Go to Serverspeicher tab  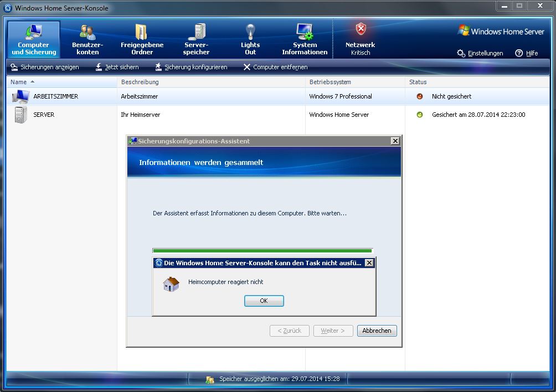coord(196,39)
